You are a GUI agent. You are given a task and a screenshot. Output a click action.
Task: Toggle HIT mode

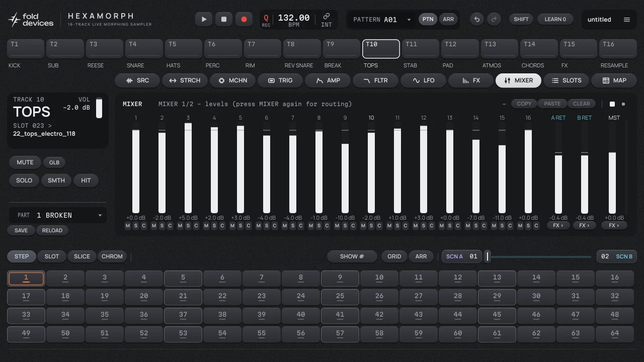point(86,180)
